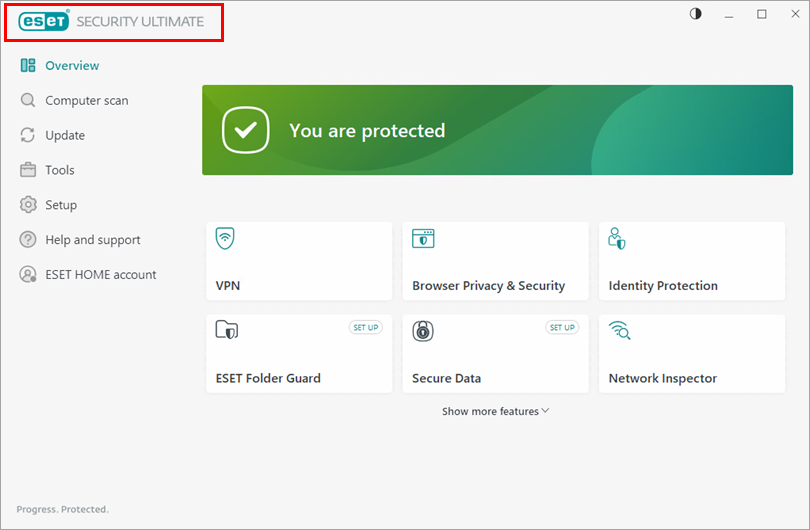This screenshot has height=530, width=810.
Task: Click the VPN shield icon
Action: pos(226,239)
